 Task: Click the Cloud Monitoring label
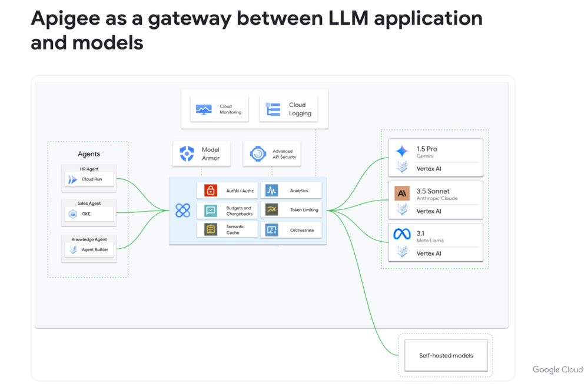[x=230, y=109]
